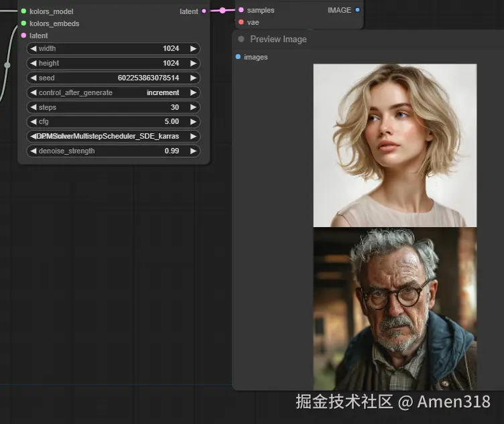Decrease denoise_strength with left arrow
The height and width of the screenshot is (424, 504).
pyautogui.click(x=33, y=151)
